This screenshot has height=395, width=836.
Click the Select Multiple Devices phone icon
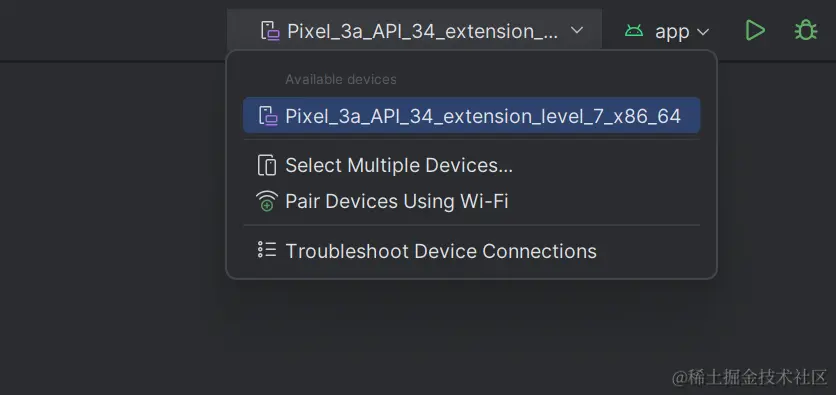click(267, 165)
